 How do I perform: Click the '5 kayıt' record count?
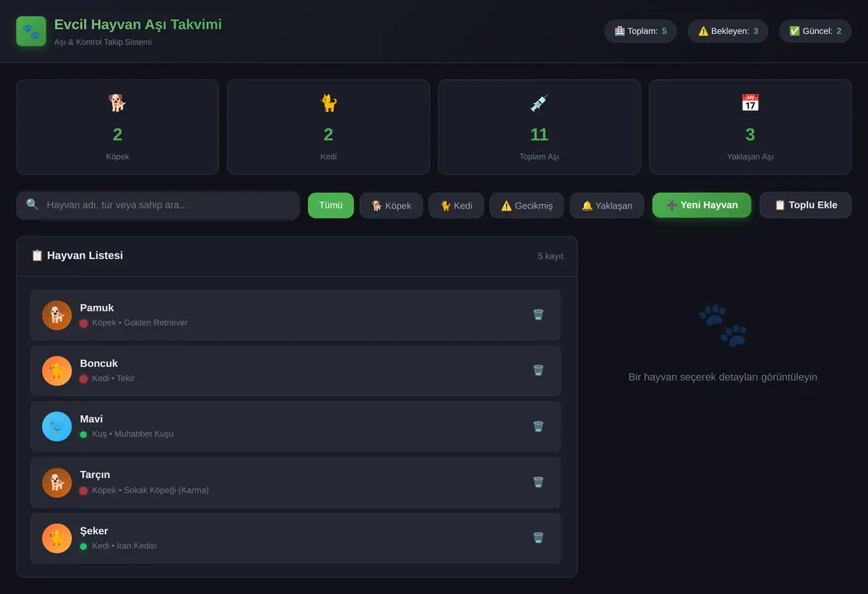pyautogui.click(x=550, y=256)
